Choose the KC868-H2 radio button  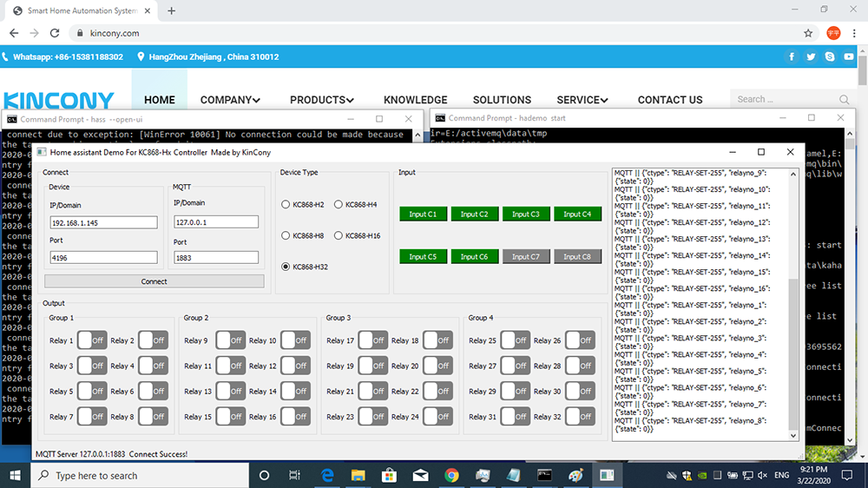click(x=286, y=205)
